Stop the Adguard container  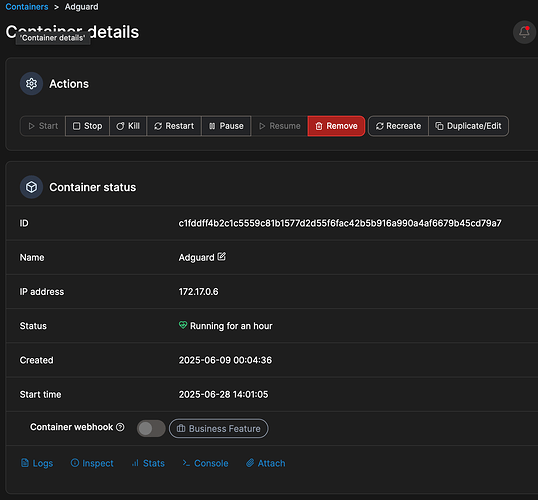pyautogui.click(x=87, y=126)
